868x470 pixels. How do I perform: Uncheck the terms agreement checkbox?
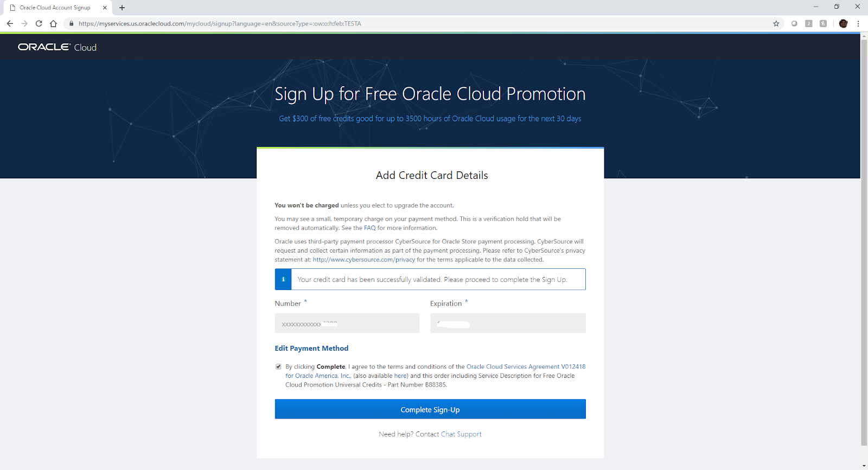point(278,366)
